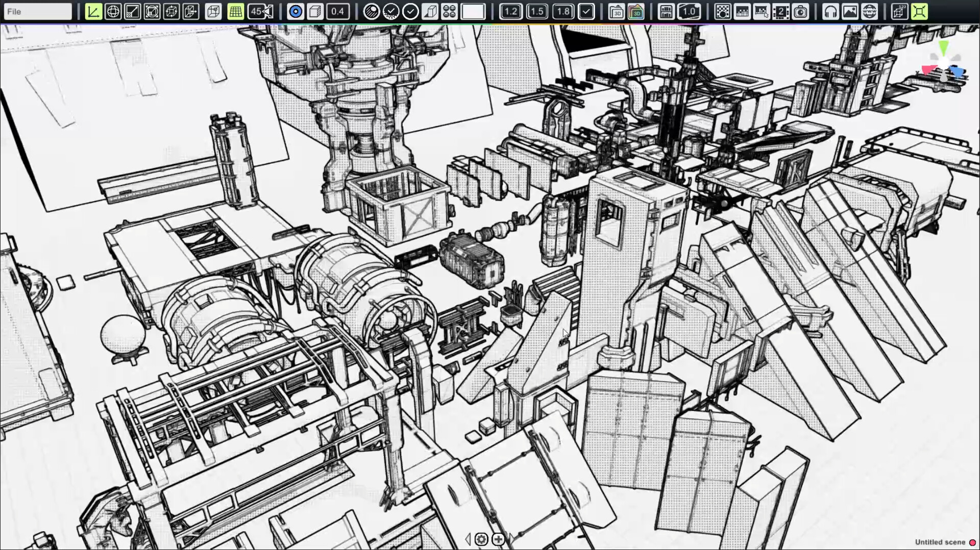Toggle the green XYZ axes icon
The image size is (980, 550).
pos(93,11)
